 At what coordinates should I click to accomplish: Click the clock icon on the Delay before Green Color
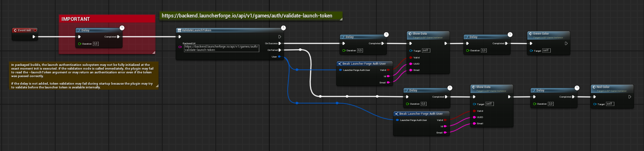(510, 34)
